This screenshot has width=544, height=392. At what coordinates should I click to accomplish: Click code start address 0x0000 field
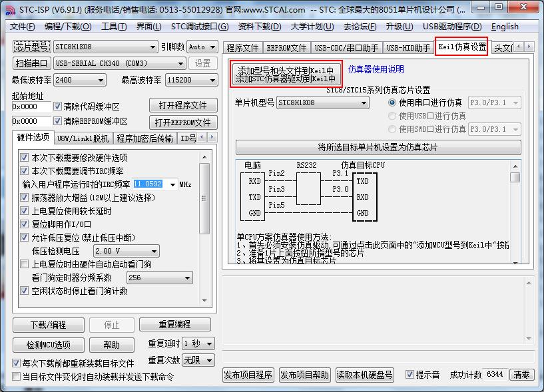click(31, 106)
